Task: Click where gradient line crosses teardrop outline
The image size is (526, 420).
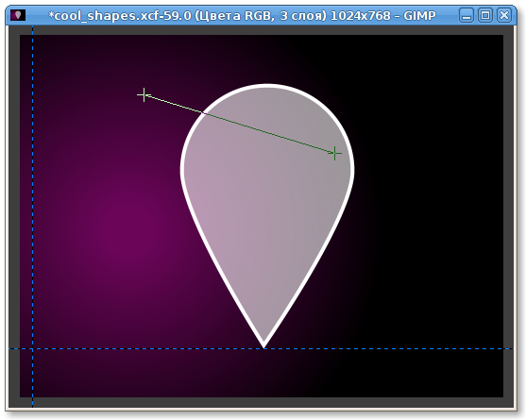Action: click(x=204, y=113)
